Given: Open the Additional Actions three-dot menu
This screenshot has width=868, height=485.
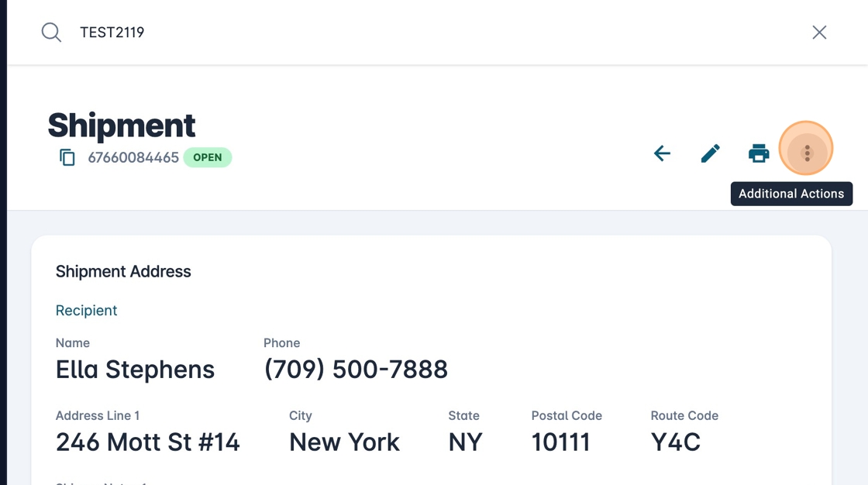Looking at the screenshot, I should (x=807, y=153).
